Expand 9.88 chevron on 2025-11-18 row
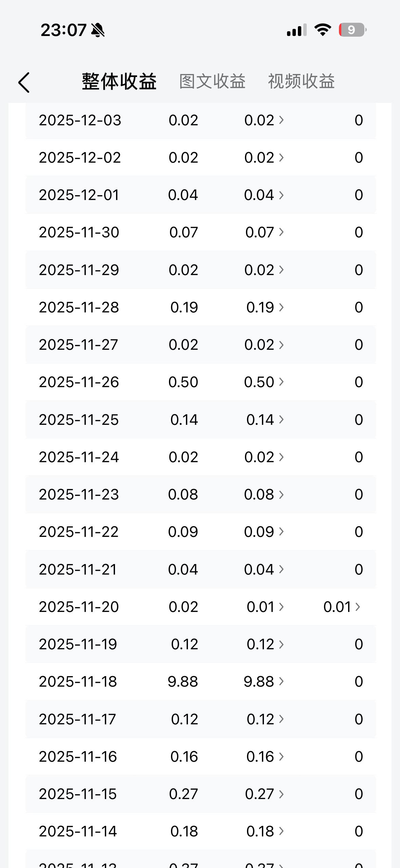This screenshot has height=868, width=400. click(x=281, y=682)
